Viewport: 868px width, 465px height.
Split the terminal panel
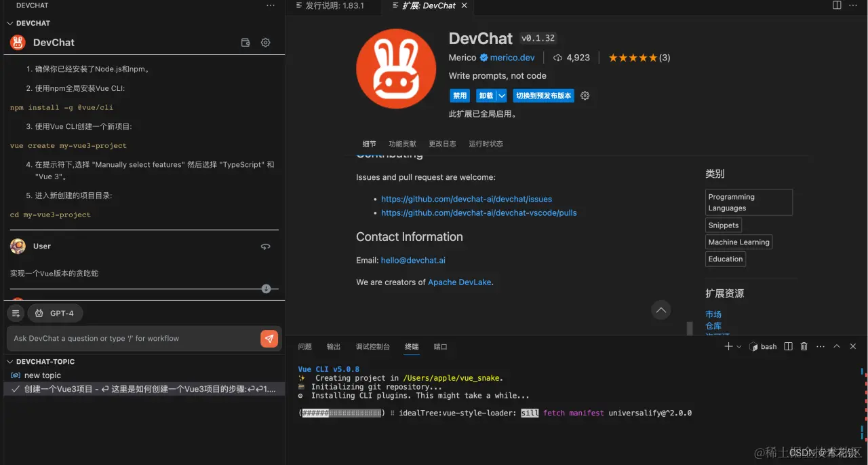point(788,346)
